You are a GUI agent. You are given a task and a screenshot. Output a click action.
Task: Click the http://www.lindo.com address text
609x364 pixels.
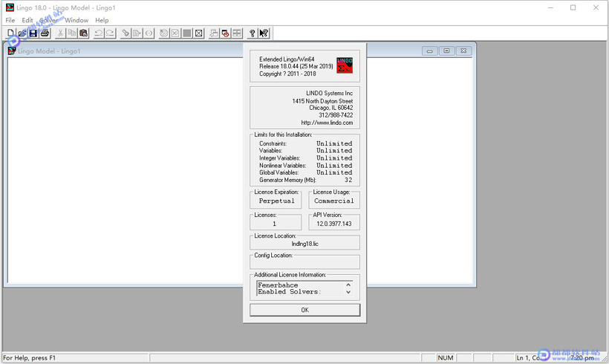tap(327, 123)
